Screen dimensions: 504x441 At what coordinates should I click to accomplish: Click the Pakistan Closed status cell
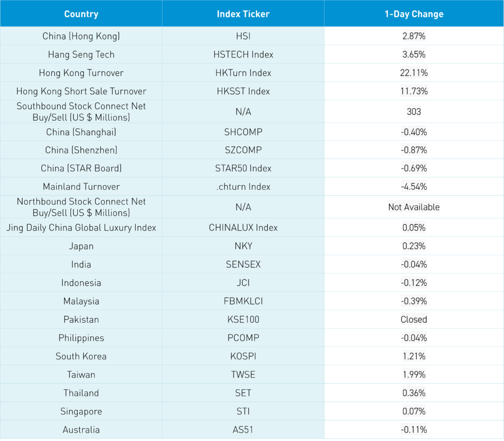[414, 319]
